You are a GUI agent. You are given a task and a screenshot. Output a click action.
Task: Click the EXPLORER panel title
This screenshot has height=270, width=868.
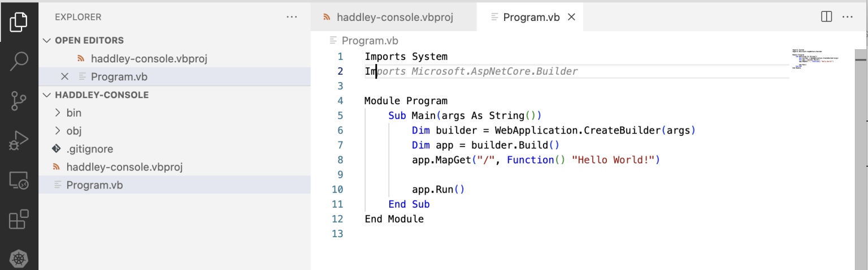click(x=78, y=17)
